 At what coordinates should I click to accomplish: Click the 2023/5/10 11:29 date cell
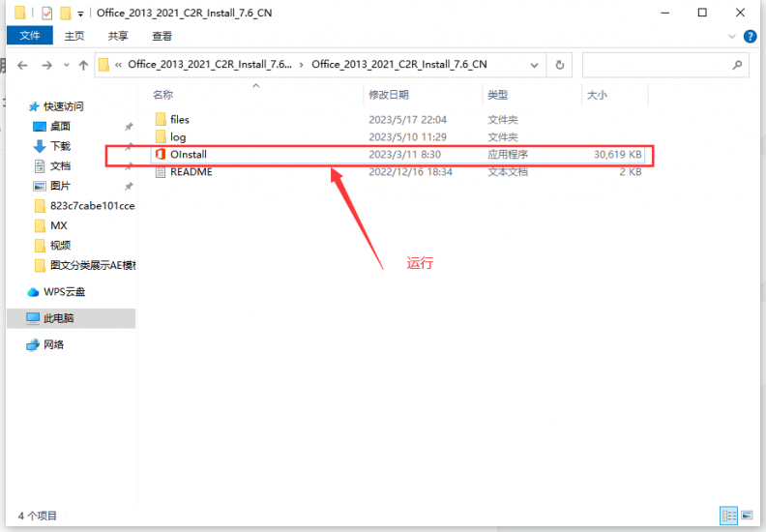pos(407,137)
